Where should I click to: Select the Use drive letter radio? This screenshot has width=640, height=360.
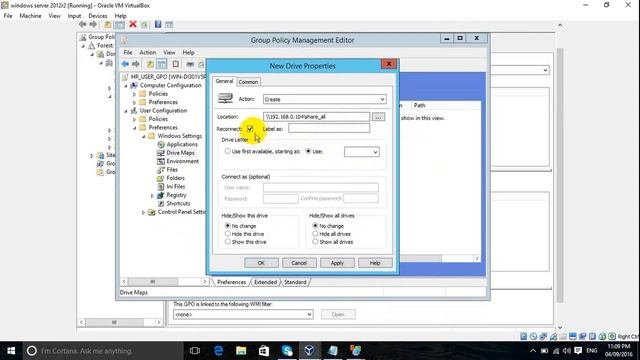pos(308,151)
